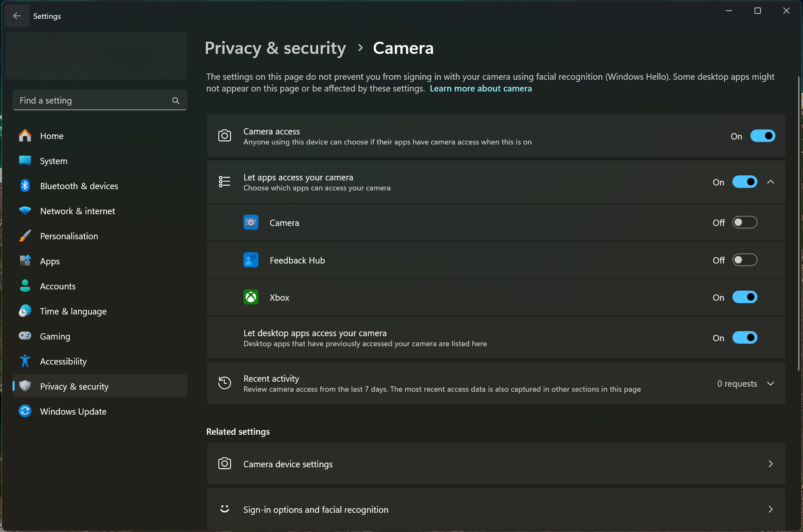Enable camera access for Feedback Hub
Image resolution: width=803 pixels, height=532 pixels.
(x=744, y=260)
